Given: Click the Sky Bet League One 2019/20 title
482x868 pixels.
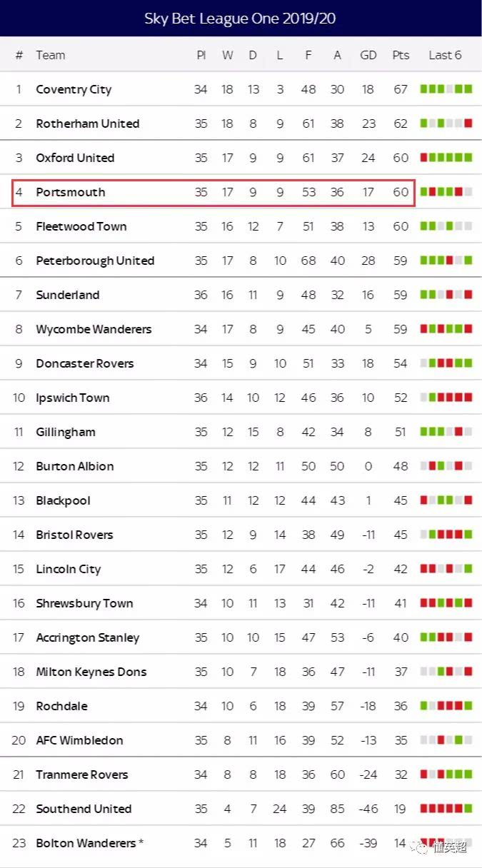Looking at the screenshot, I should [x=240, y=19].
